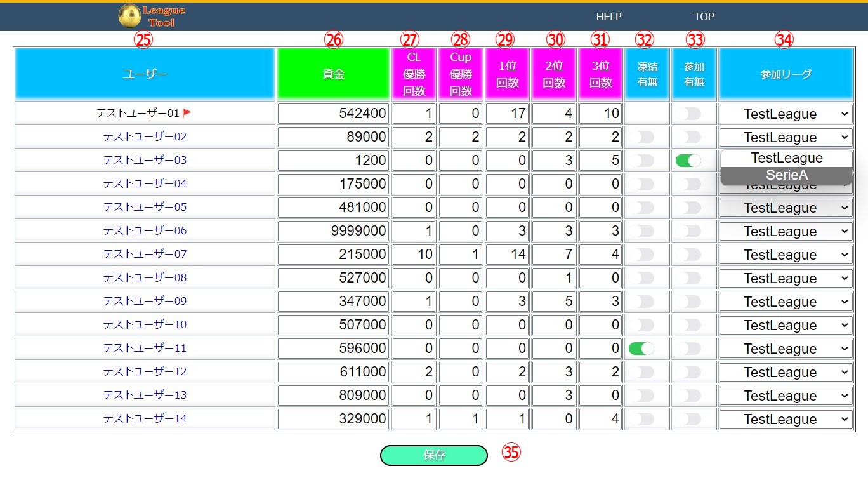Enable freeze toggle for テストユーザー02
The width and height of the screenshot is (868, 492).
641,137
